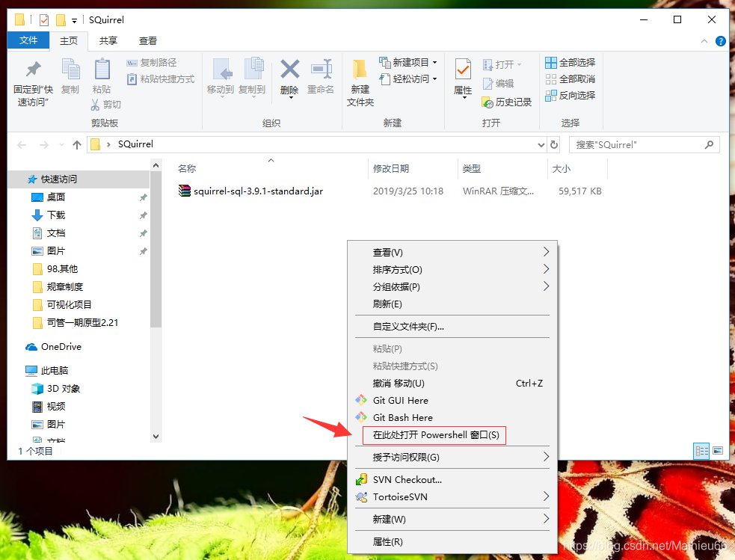Open the address bar history dropdown

pyautogui.click(x=541, y=145)
